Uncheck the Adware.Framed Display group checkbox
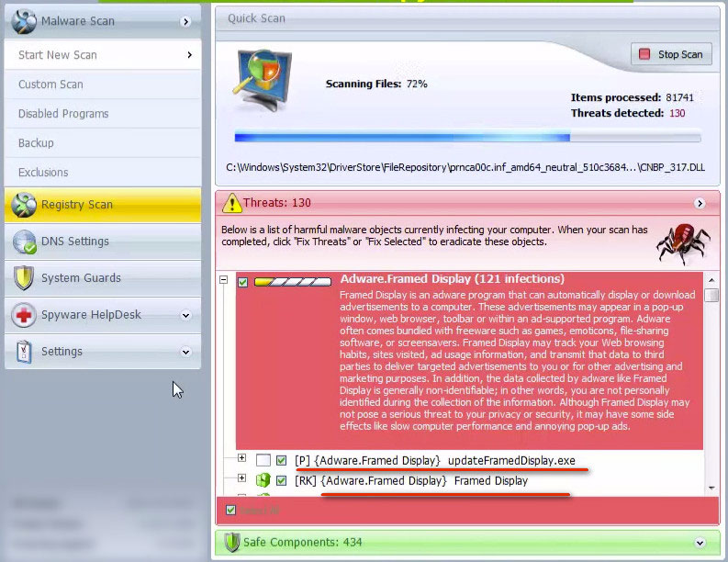The image size is (728, 562). coord(243,281)
